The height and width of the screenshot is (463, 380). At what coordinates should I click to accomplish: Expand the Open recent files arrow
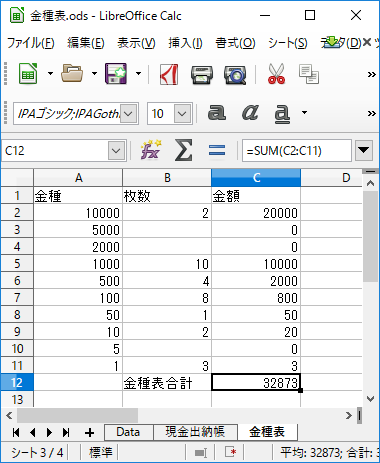point(94,74)
